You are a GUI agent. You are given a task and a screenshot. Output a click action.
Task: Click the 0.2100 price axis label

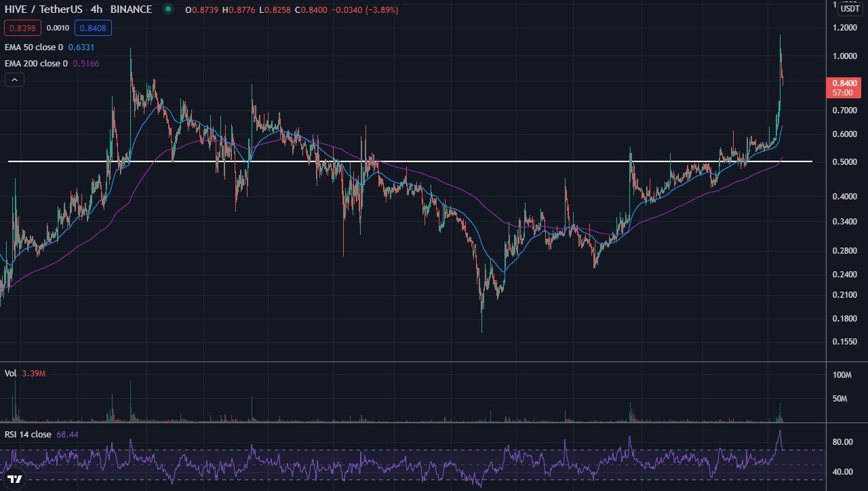point(844,295)
